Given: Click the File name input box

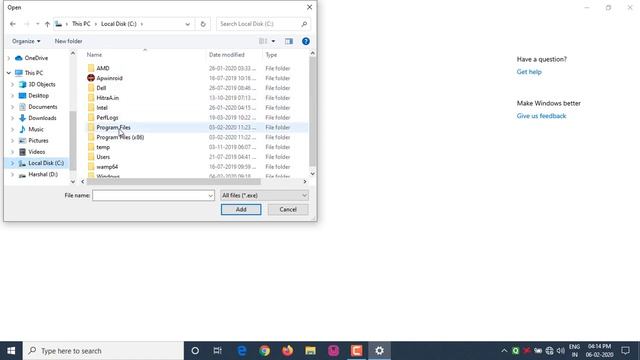Looking at the screenshot, I should point(149,196).
